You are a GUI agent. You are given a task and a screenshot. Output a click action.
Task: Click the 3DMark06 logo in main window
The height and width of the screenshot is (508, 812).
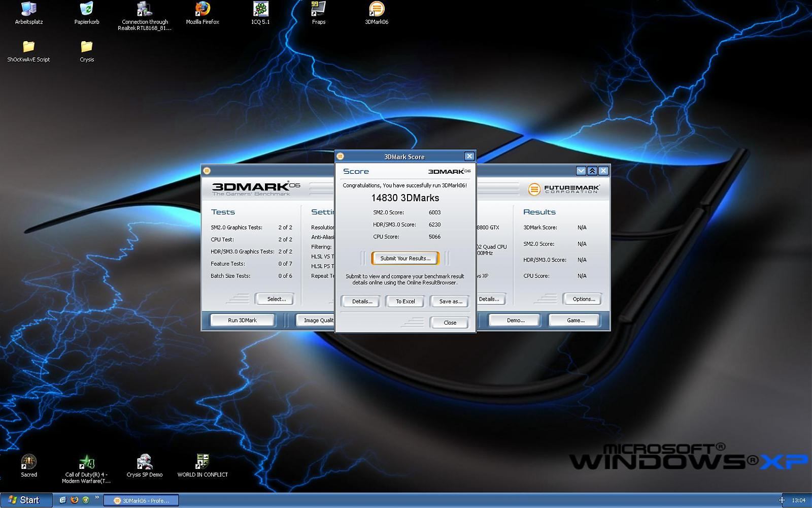coord(256,188)
